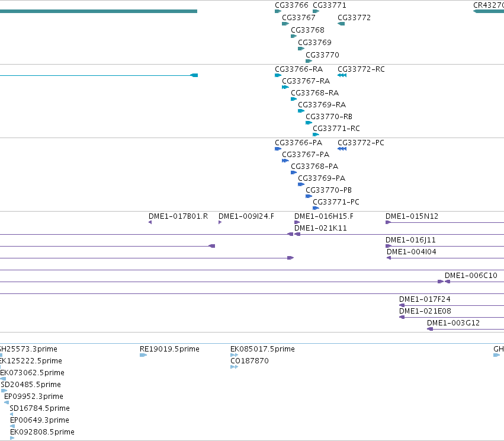Select the CO187870 double-arrow EST glyph
Viewport: 504px width, 441px height.
[x=235, y=367]
